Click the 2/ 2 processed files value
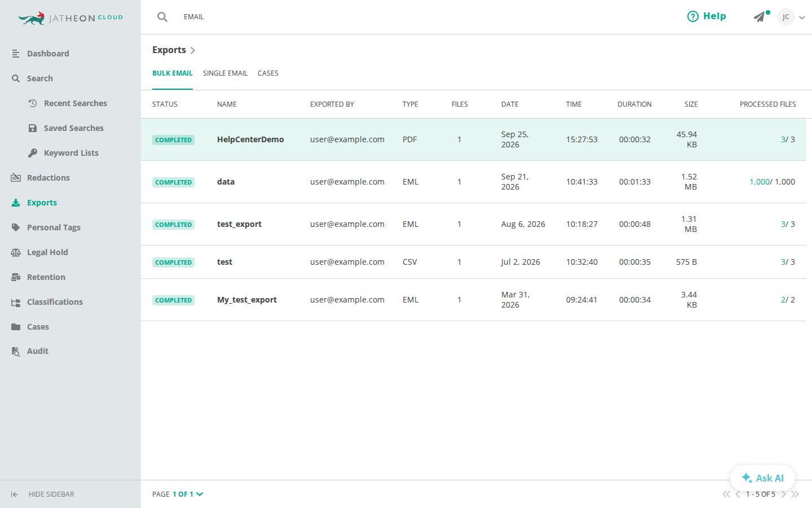The width and height of the screenshot is (812, 508). pyautogui.click(x=788, y=300)
